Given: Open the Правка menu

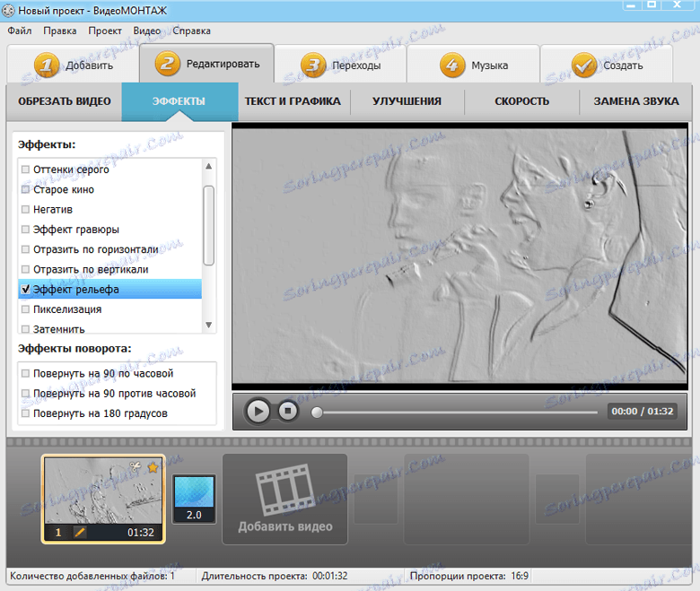Looking at the screenshot, I should pos(60,30).
